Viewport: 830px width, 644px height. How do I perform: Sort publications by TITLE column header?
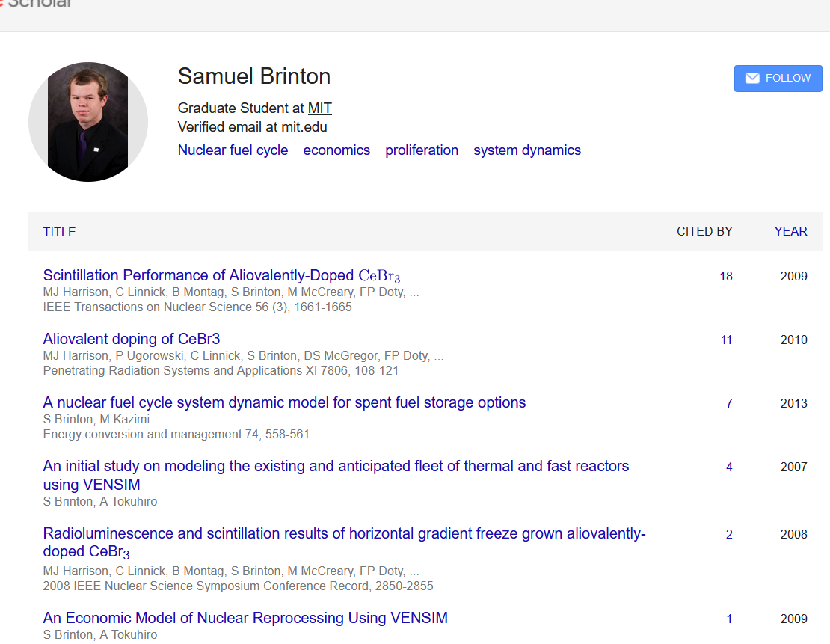coord(59,232)
